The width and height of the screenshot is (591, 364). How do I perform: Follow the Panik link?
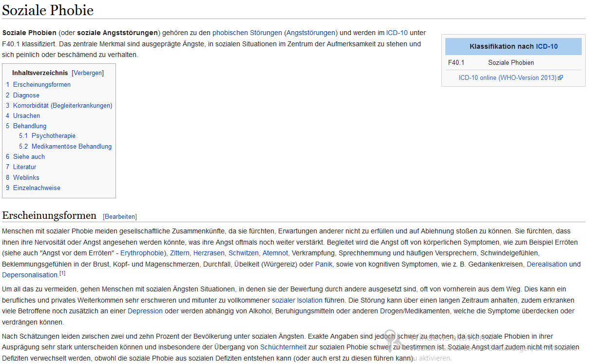pyautogui.click(x=324, y=264)
